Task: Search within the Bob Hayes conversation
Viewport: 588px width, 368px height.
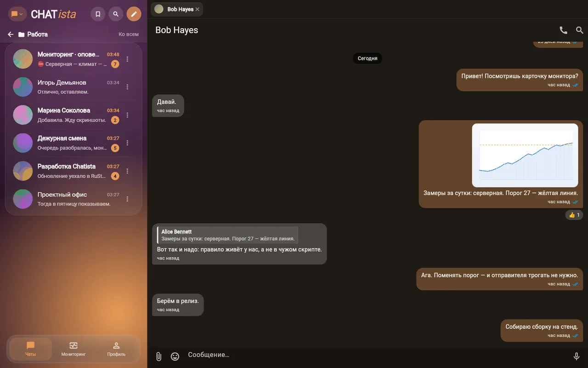Action: point(579,30)
